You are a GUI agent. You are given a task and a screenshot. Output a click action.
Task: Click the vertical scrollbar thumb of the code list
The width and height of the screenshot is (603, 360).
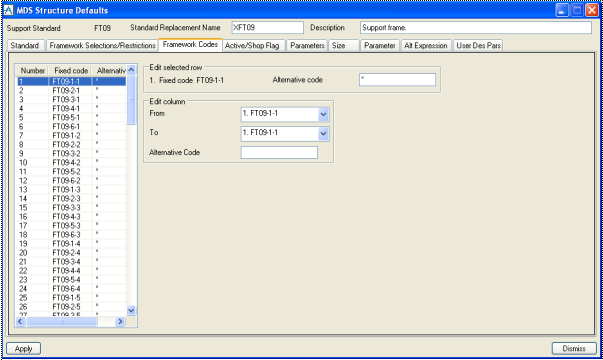[x=131, y=100]
